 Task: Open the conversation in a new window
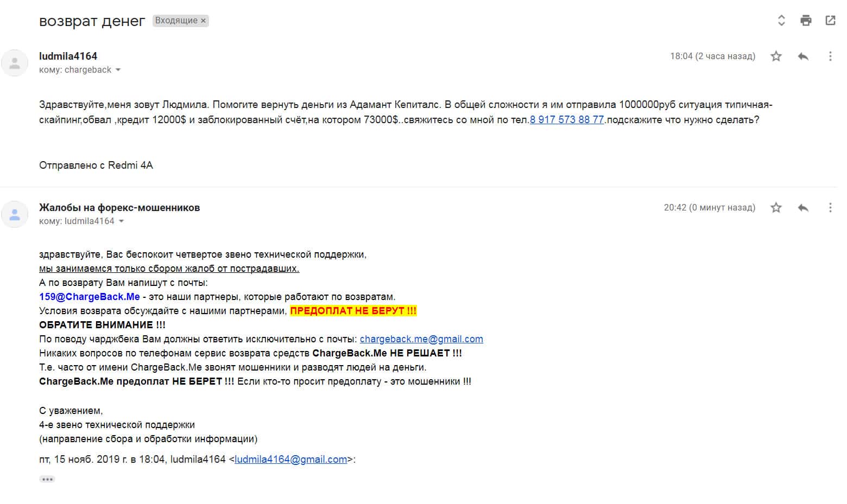coord(830,21)
